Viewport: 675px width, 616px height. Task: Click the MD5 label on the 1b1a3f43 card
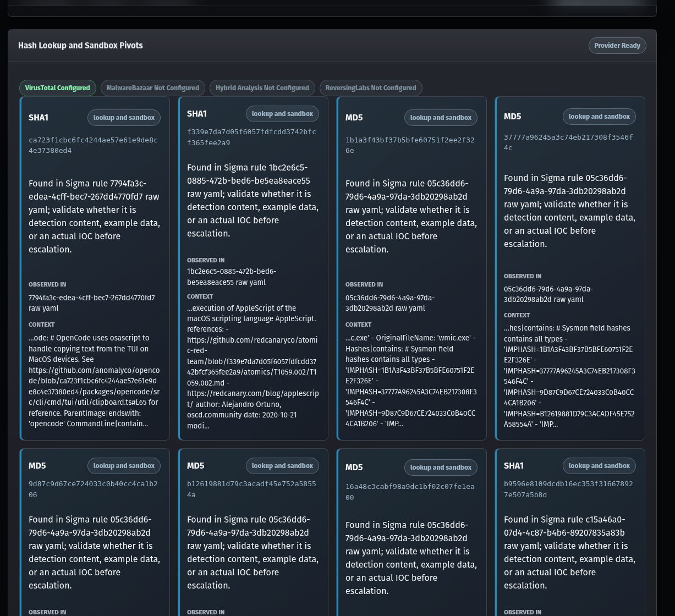point(354,118)
